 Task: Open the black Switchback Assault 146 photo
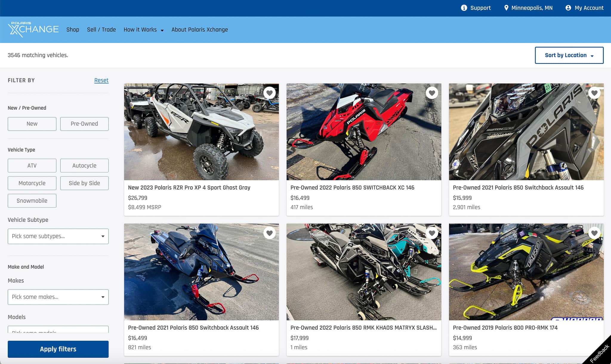526,132
